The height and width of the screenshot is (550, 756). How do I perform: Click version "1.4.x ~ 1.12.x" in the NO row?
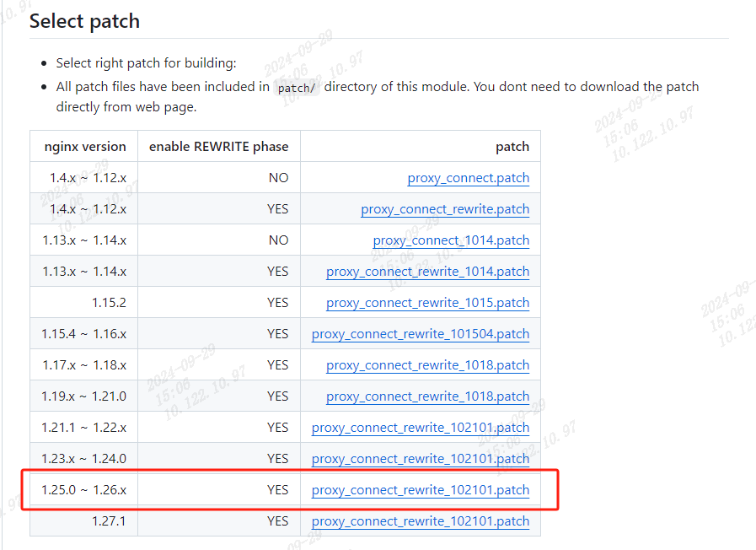(88, 178)
